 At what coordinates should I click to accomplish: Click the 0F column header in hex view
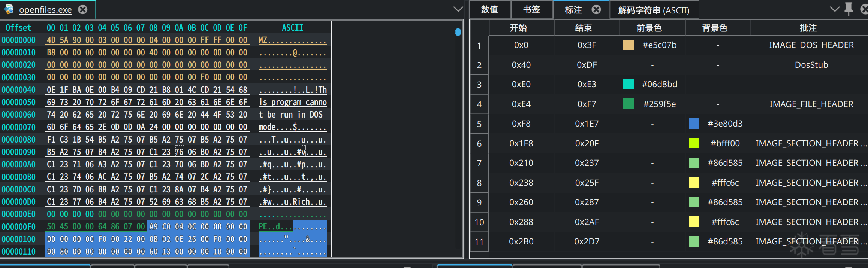[x=243, y=28]
